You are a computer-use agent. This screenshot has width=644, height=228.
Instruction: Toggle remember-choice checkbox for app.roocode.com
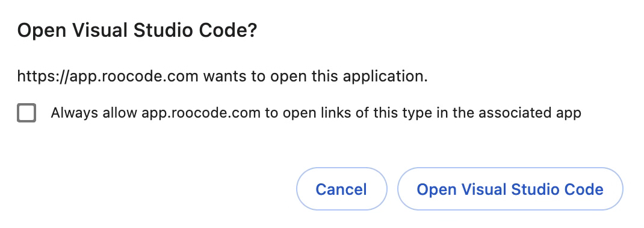point(26,113)
